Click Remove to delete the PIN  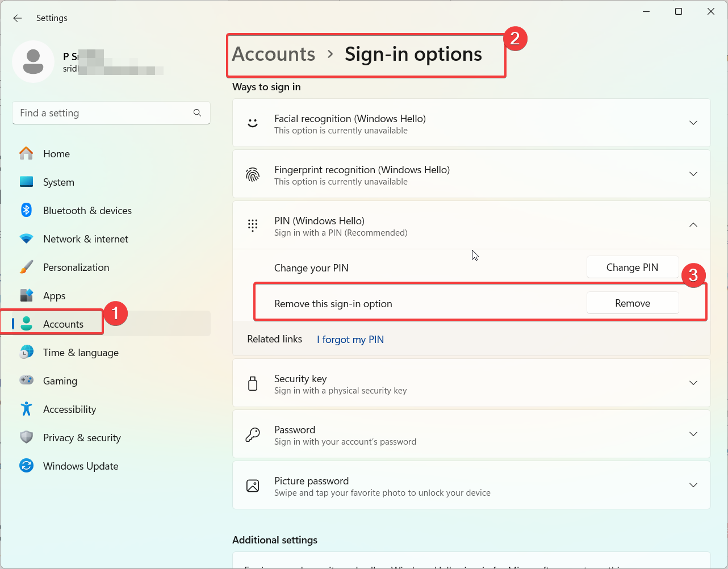tap(632, 303)
